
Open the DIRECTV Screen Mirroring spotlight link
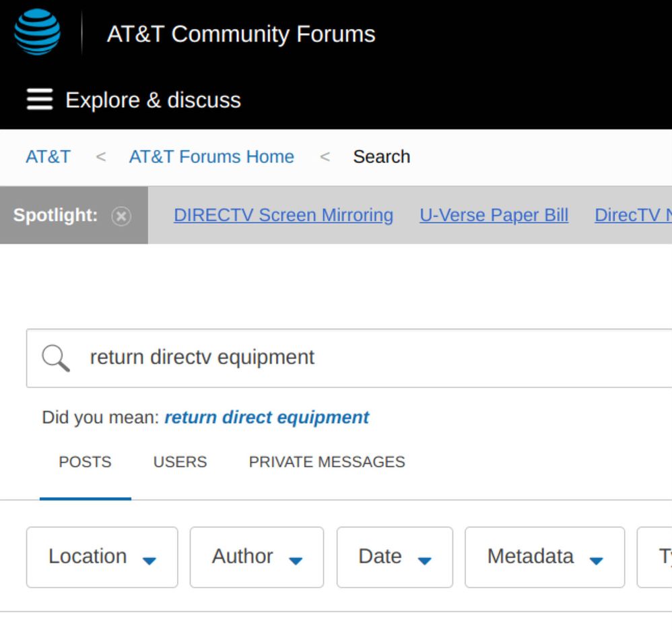click(283, 215)
